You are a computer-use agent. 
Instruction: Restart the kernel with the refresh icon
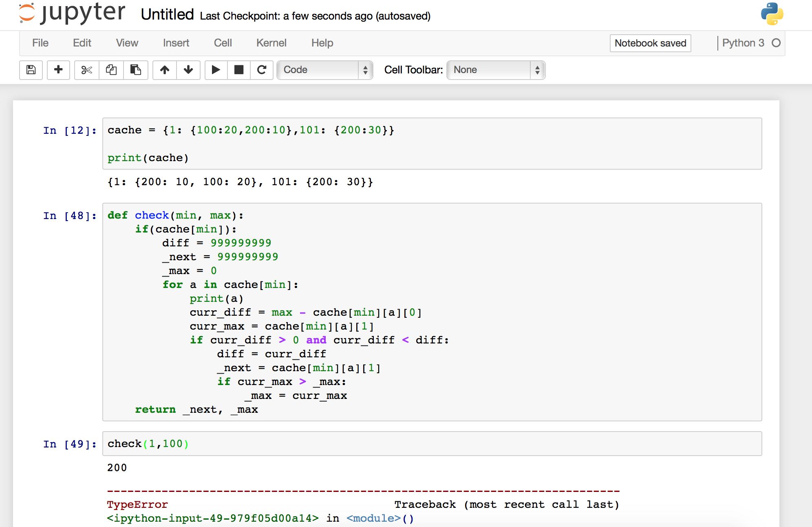click(262, 70)
